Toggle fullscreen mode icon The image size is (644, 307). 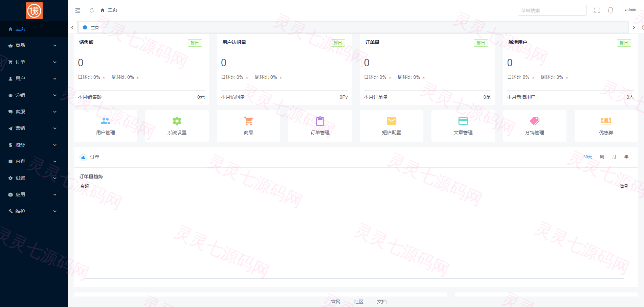[x=597, y=10]
